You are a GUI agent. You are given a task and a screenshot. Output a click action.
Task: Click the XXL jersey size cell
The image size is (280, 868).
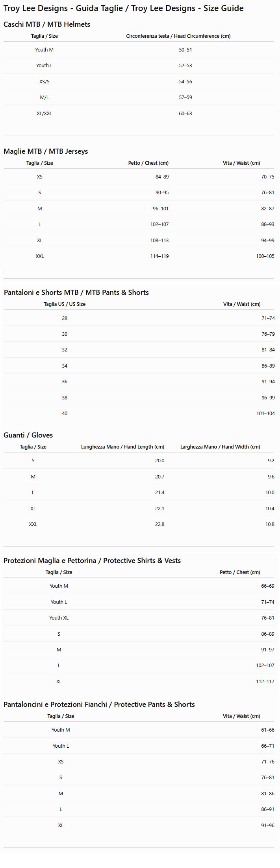pos(40,256)
